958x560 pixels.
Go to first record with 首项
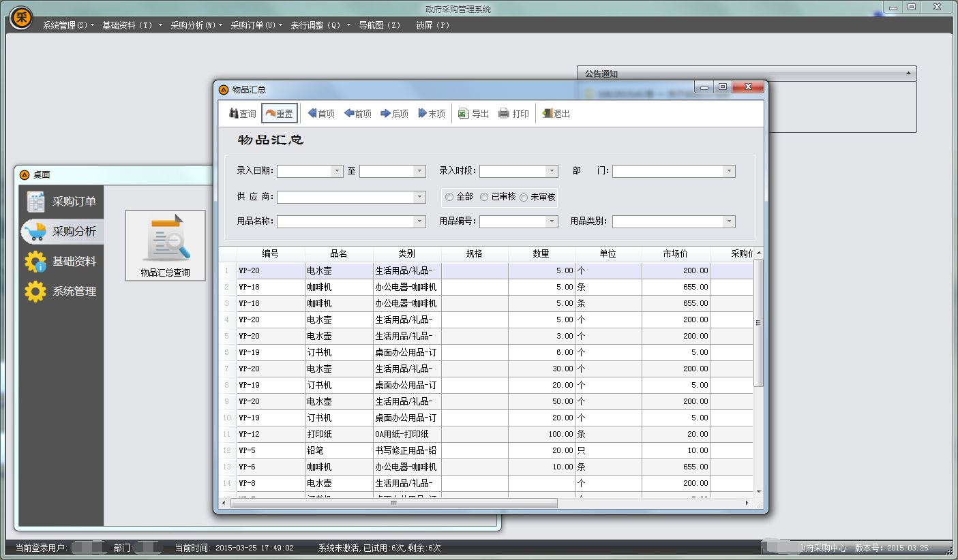pos(321,113)
